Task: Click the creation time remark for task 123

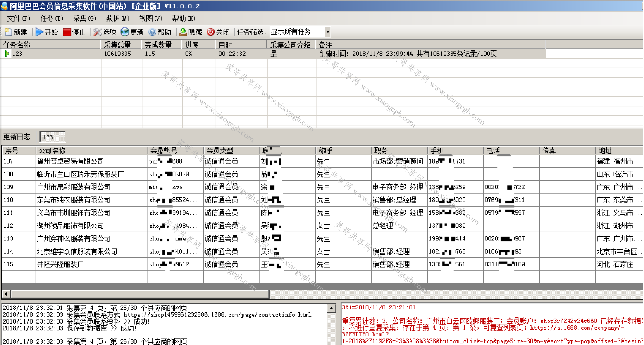Action: click(x=408, y=54)
